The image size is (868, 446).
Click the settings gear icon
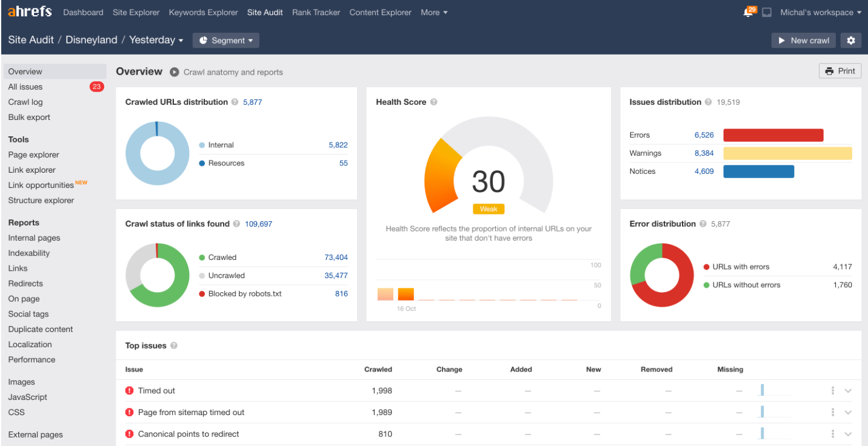point(851,41)
